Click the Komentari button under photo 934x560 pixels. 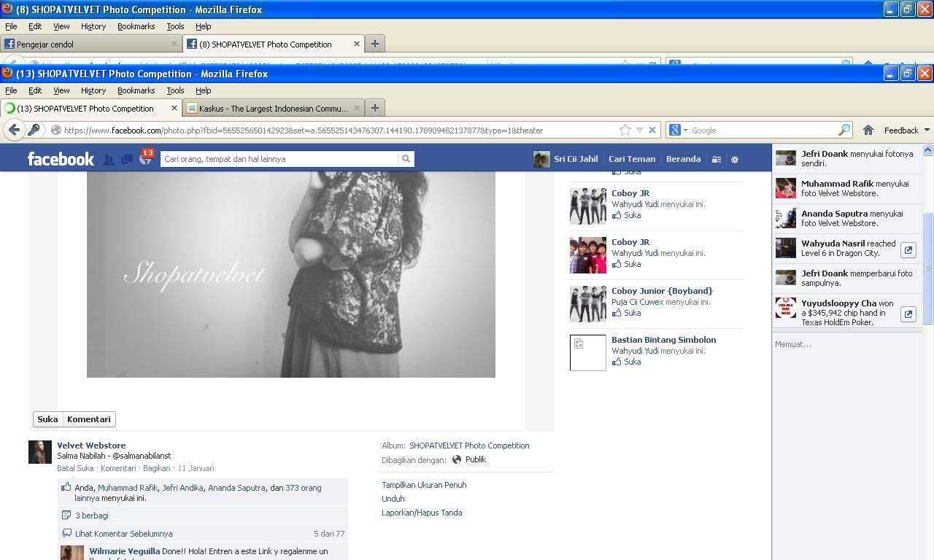(89, 419)
